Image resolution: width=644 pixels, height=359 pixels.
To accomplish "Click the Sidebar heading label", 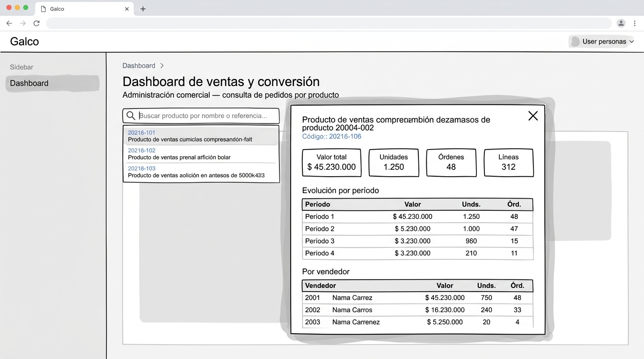I will click(22, 67).
